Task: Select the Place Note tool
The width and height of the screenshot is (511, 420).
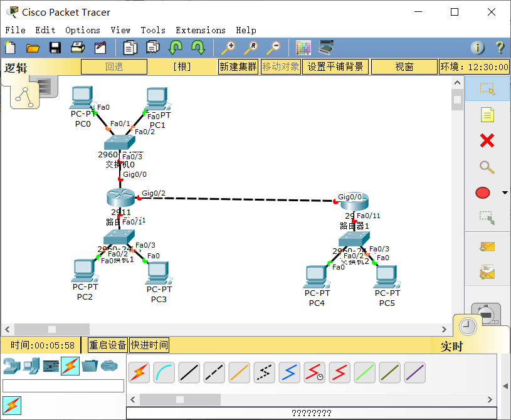Action: point(488,115)
